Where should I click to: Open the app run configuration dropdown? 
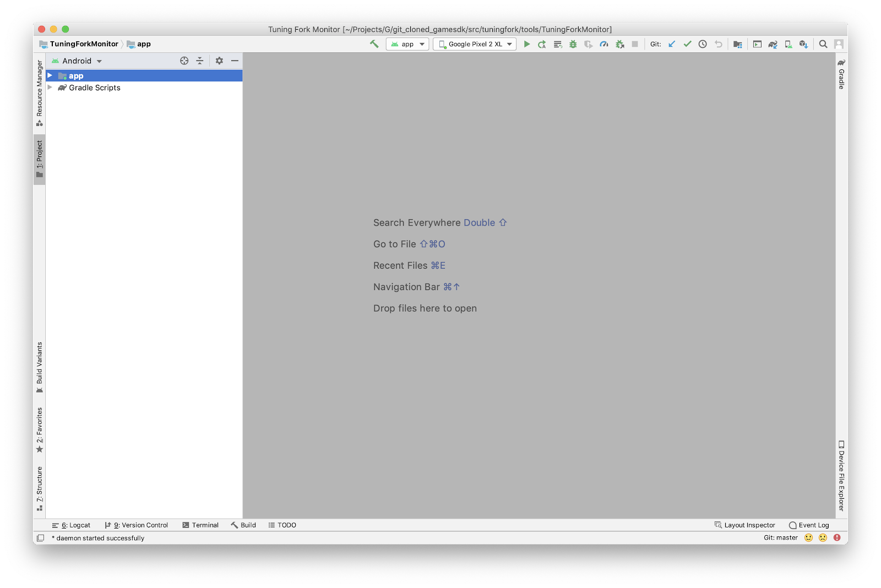[407, 44]
